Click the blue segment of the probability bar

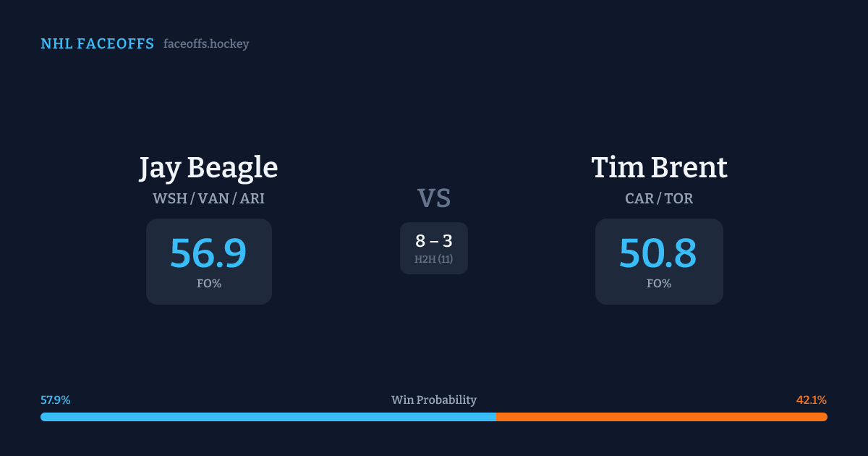click(268, 417)
